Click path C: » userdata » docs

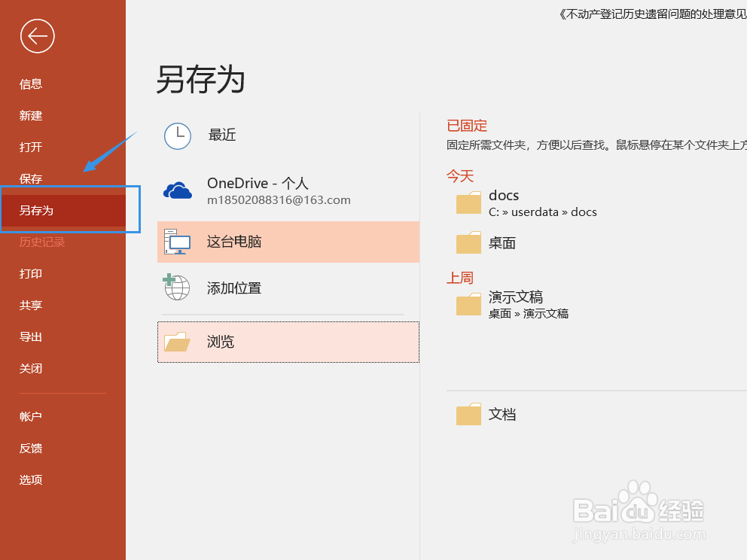(543, 212)
